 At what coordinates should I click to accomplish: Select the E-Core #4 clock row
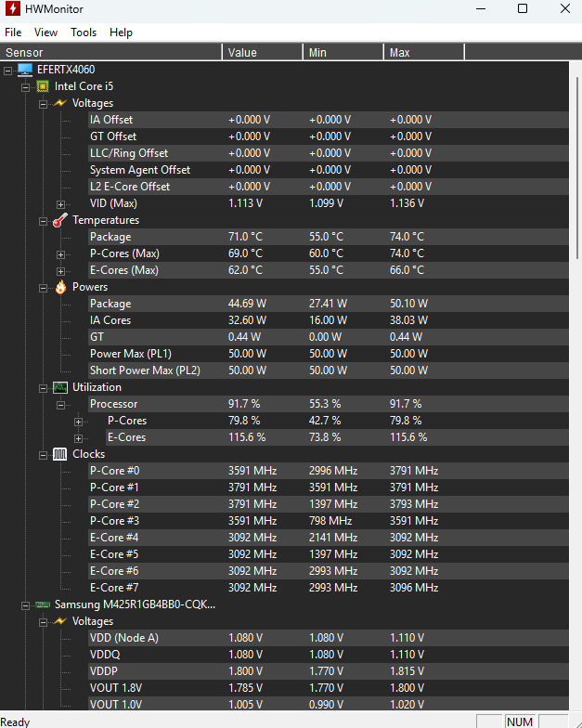click(329, 538)
